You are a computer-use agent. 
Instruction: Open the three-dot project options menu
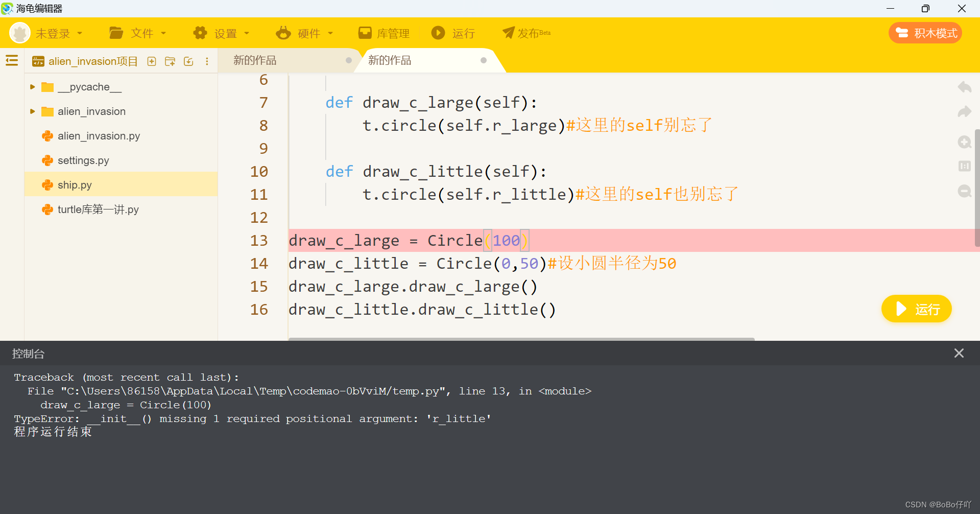(x=207, y=61)
